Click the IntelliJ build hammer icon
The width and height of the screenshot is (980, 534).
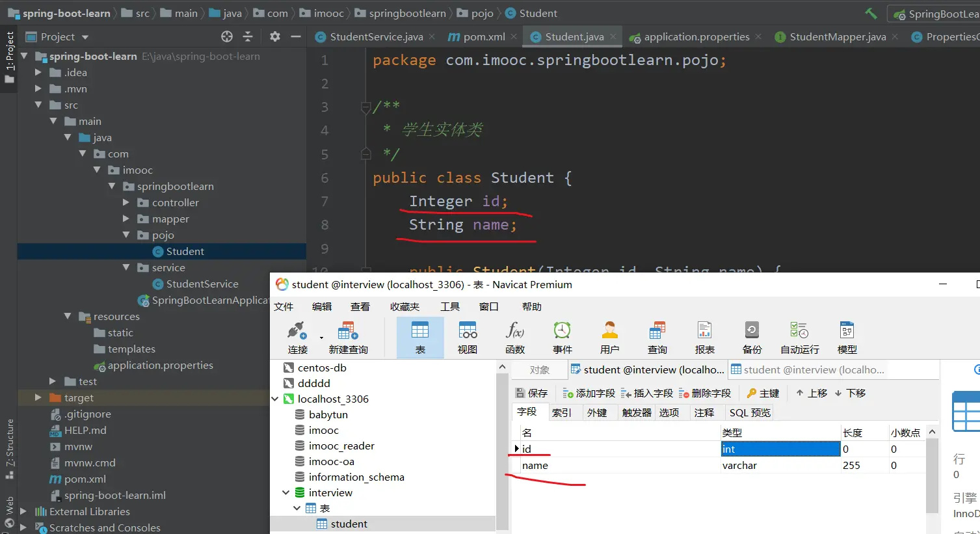(871, 13)
